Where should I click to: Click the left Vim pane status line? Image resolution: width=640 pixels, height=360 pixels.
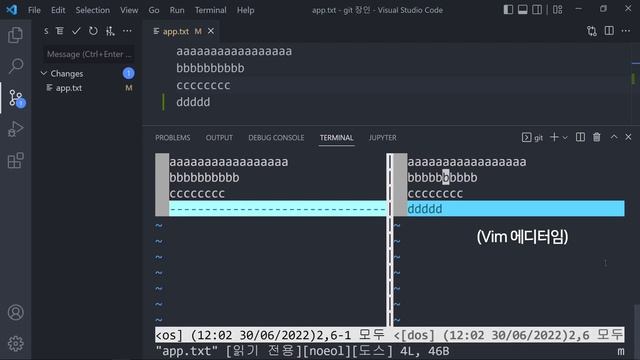pyautogui.click(x=270, y=335)
